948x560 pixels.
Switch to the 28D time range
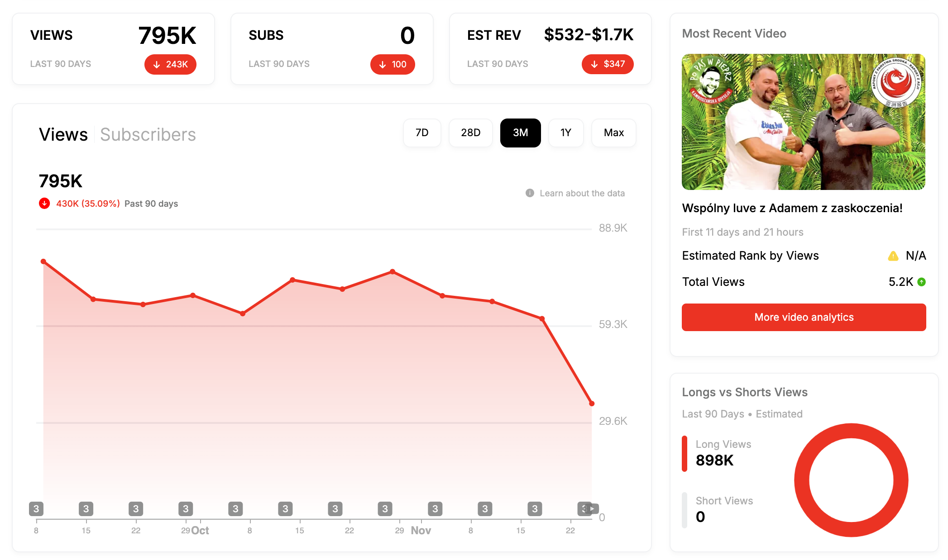pos(471,133)
